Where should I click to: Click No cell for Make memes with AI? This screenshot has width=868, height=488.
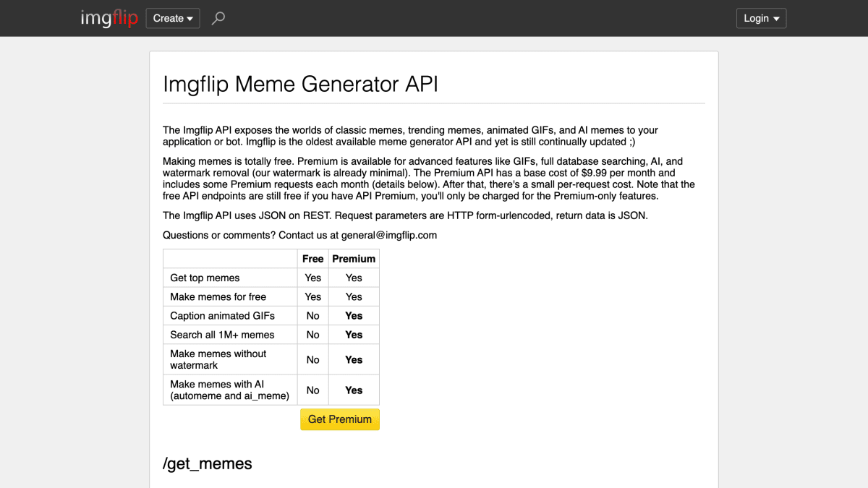tap(312, 390)
